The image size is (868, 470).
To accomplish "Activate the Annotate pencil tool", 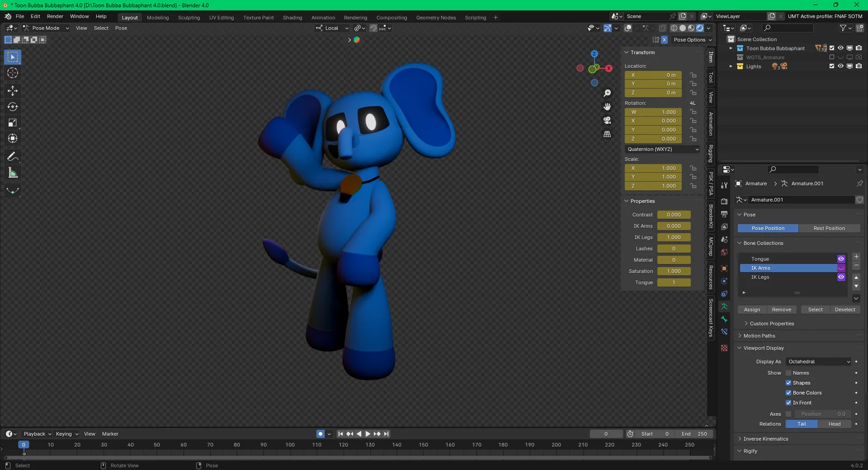I will click(12, 157).
